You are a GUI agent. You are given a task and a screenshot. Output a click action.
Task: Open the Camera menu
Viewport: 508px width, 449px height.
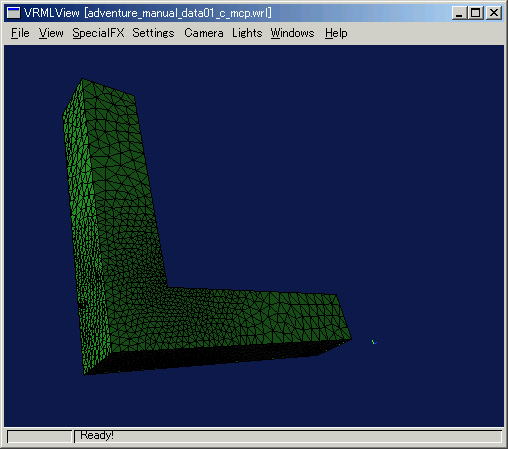pyautogui.click(x=204, y=33)
